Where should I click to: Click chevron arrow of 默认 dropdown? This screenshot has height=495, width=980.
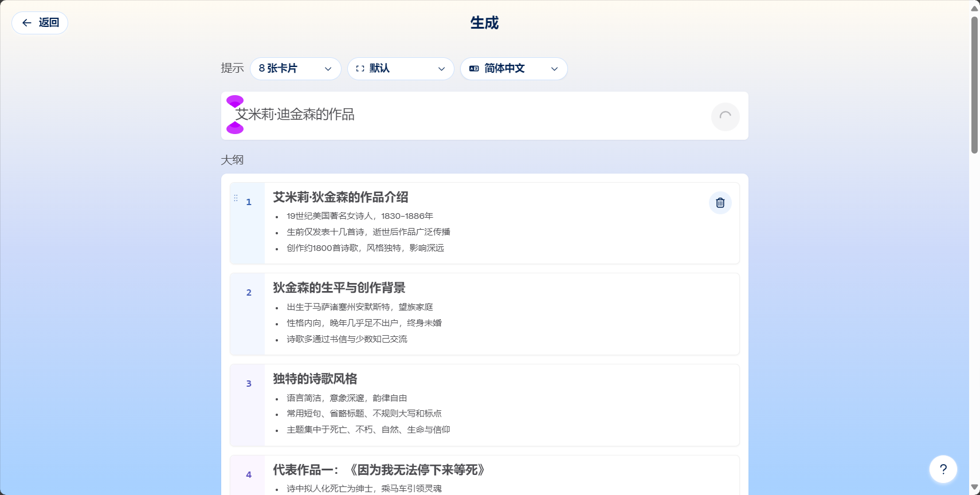coord(441,69)
